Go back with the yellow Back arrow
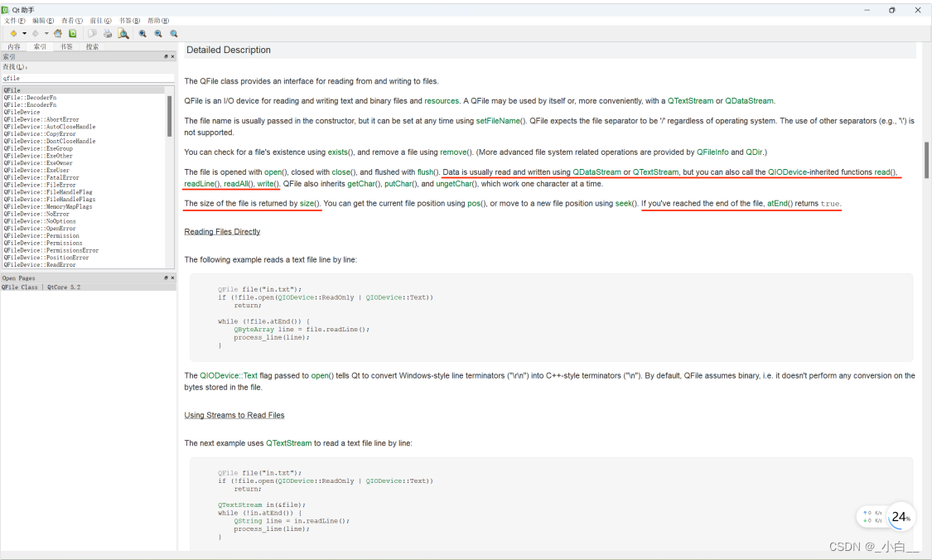This screenshot has width=932, height=560. (13, 33)
